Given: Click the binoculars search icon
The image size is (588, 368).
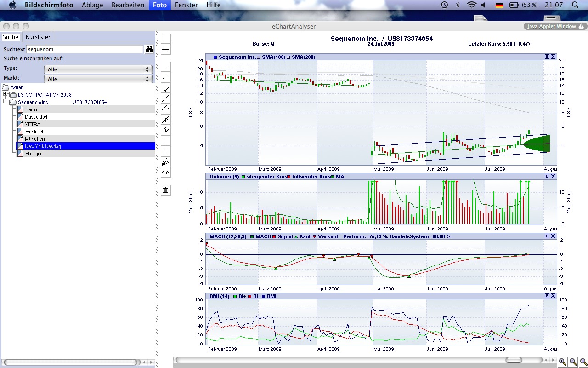Looking at the screenshot, I should click(149, 49).
